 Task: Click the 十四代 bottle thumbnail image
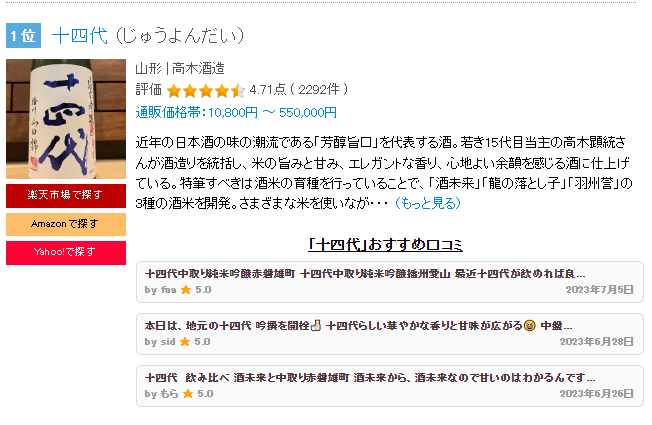[x=66, y=119]
